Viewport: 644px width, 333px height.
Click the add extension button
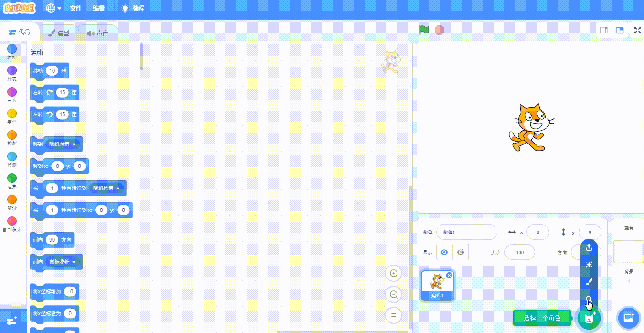point(12,321)
